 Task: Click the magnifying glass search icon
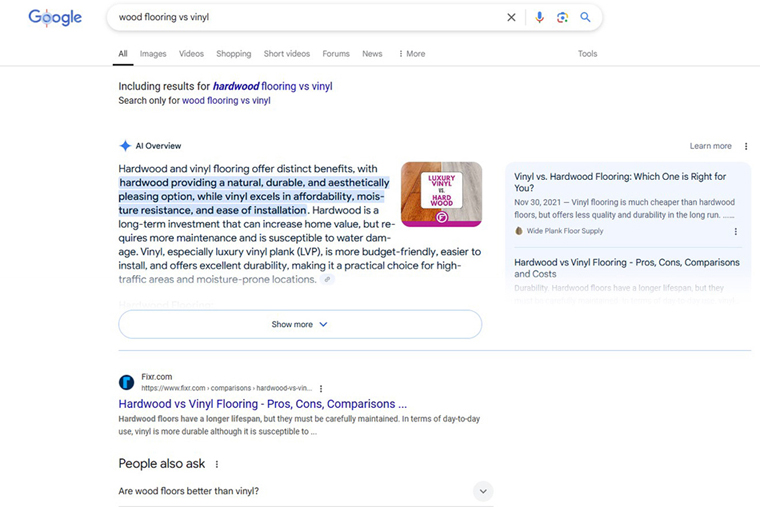click(x=586, y=17)
